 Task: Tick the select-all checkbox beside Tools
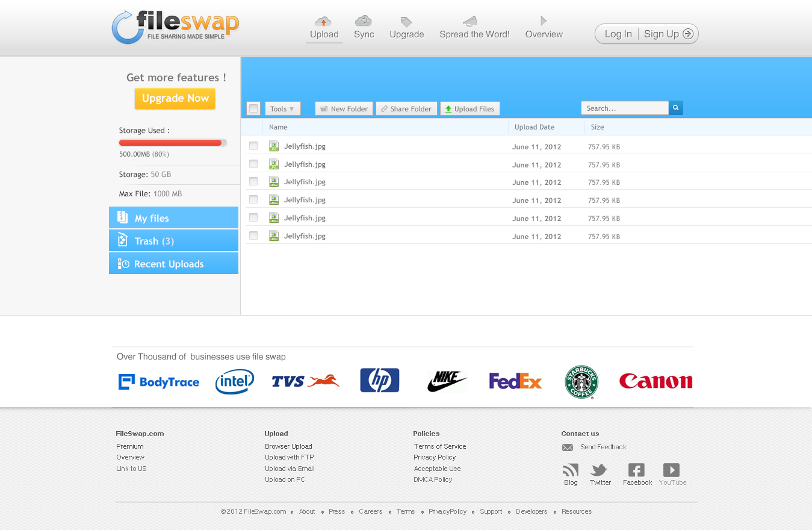tap(253, 108)
